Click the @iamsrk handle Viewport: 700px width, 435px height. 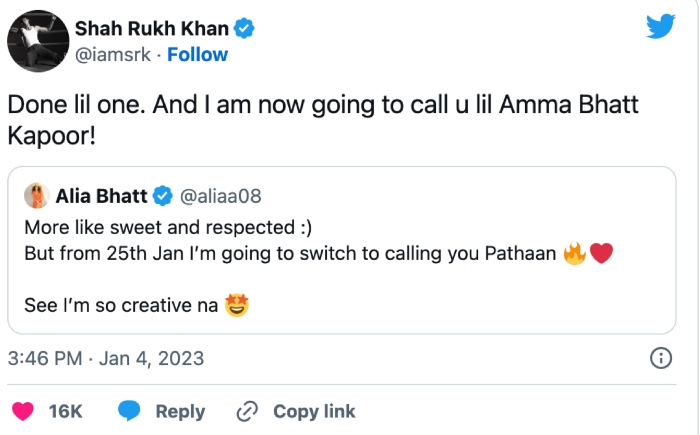tap(113, 54)
